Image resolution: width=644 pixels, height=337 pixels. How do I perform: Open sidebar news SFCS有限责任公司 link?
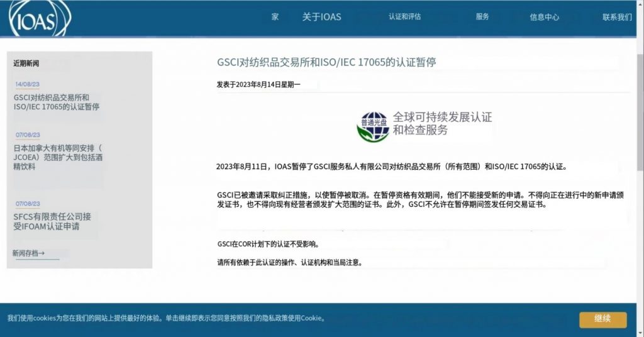point(52,222)
